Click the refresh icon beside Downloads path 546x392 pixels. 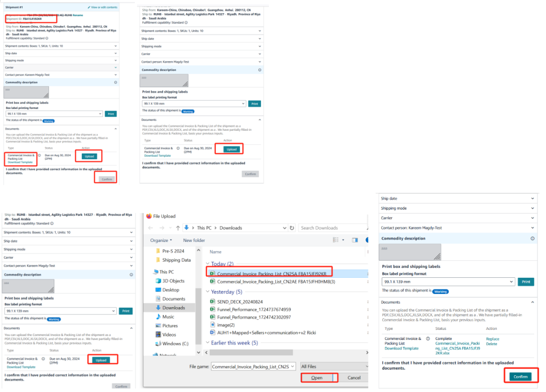pos(292,228)
